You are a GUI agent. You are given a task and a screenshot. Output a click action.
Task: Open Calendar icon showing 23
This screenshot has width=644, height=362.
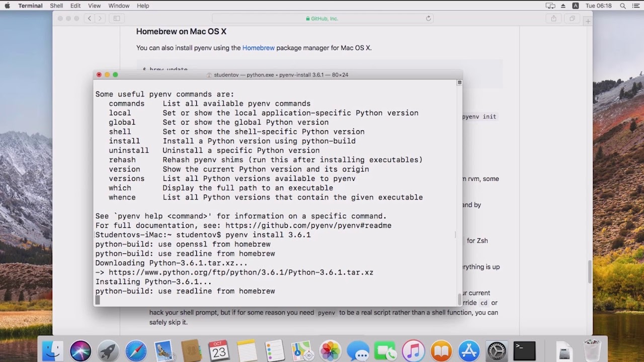[219, 350]
